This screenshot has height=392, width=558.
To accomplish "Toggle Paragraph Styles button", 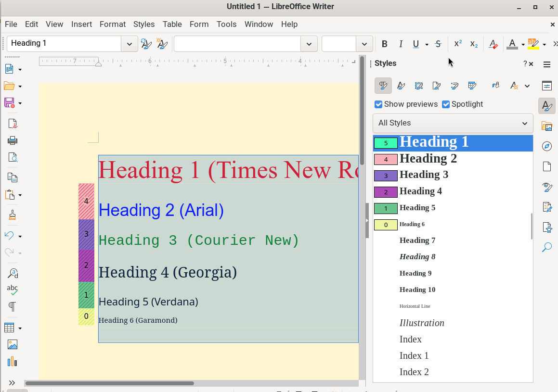I will click(383, 86).
